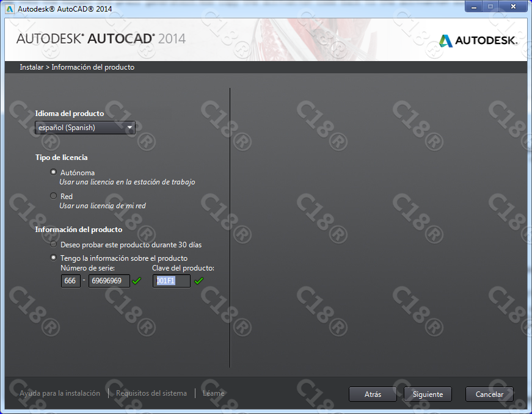Screen dimensions: 532x414
Task: Click the serial number prefix field 666
Action: point(71,281)
